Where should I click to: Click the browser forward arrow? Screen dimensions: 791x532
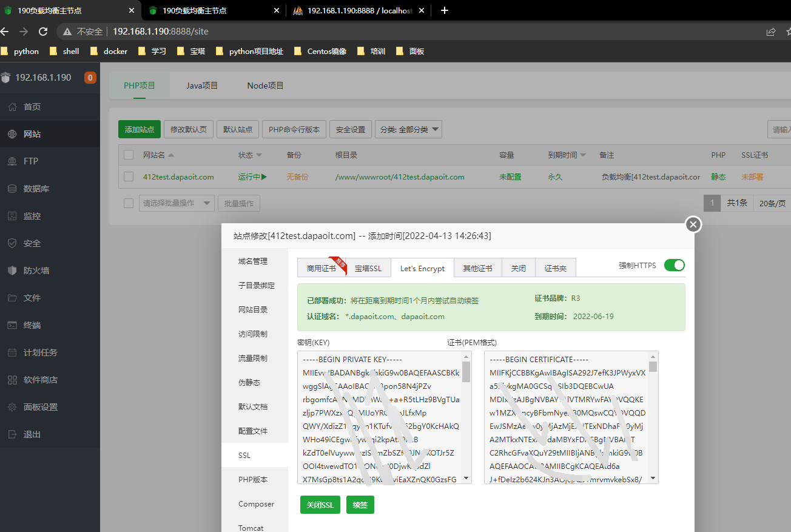tap(23, 31)
